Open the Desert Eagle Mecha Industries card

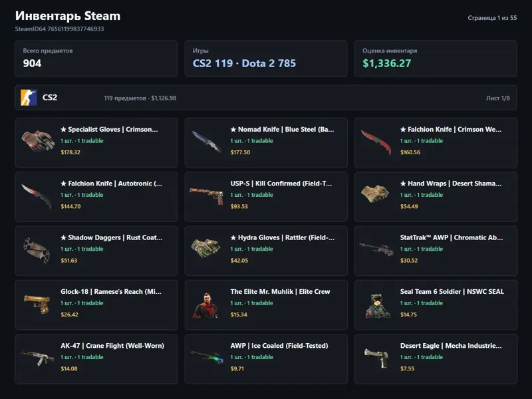(436, 358)
